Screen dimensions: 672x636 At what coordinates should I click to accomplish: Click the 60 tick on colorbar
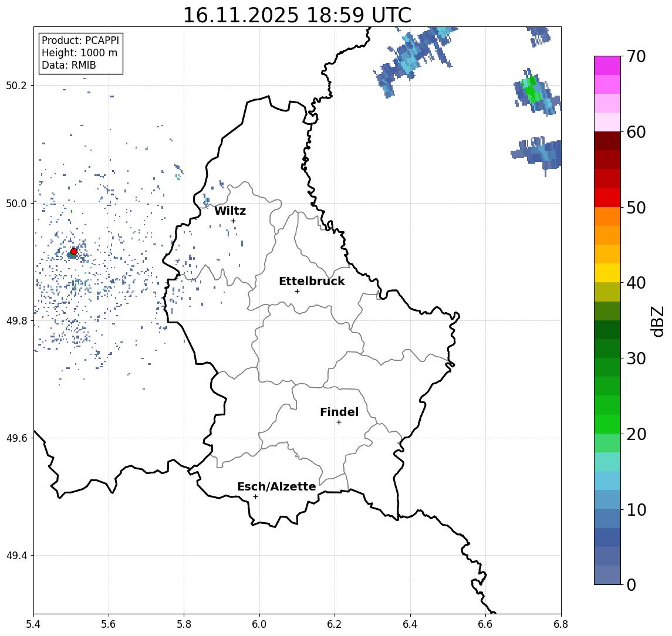coord(636,132)
